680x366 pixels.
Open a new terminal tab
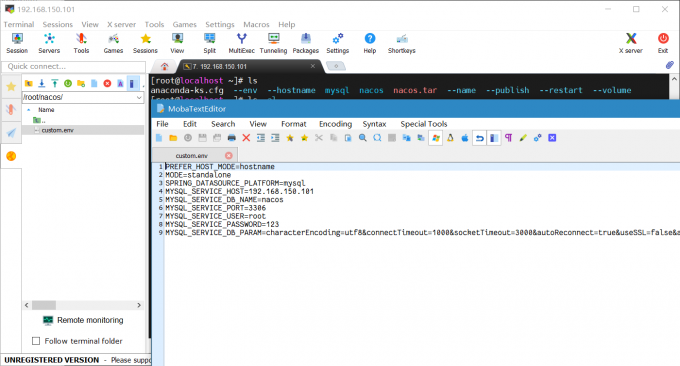pyautogui.click(x=336, y=66)
